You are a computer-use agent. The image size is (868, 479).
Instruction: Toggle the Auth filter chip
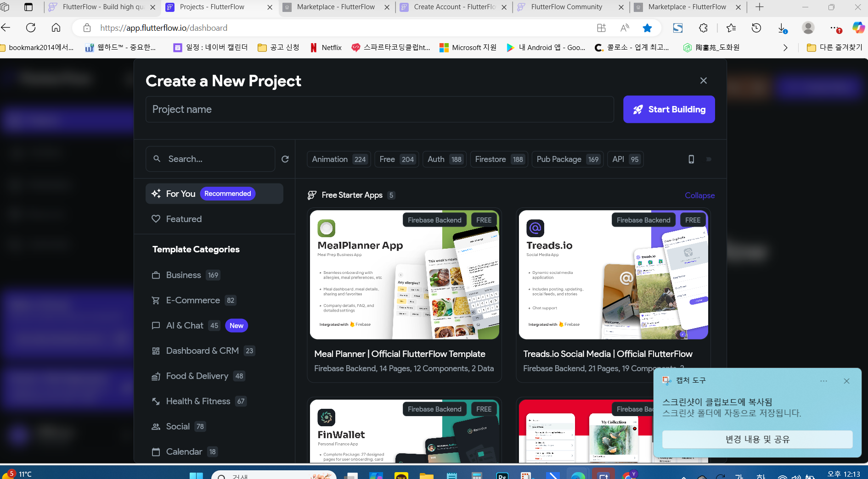point(445,159)
